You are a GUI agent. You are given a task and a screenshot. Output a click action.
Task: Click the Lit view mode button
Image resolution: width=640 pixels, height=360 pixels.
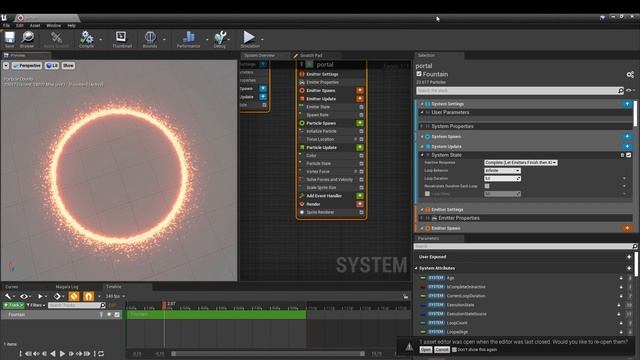(52, 65)
